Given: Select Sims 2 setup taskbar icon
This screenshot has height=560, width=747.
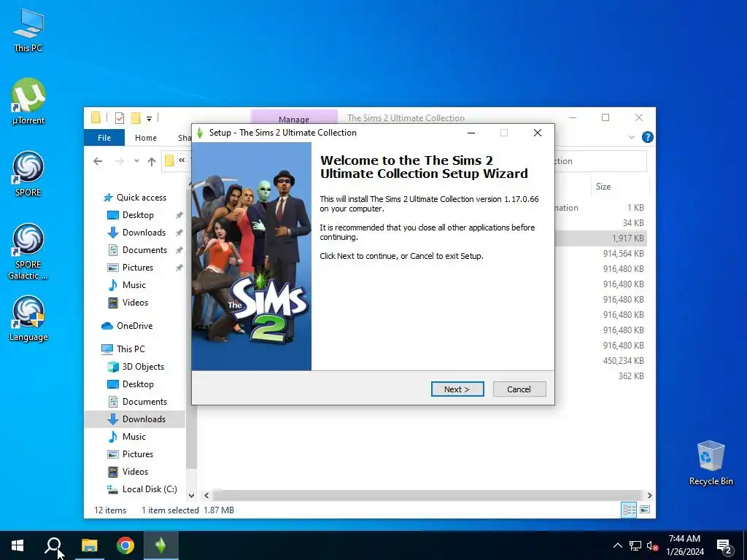Looking at the screenshot, I should coord(160,545).
